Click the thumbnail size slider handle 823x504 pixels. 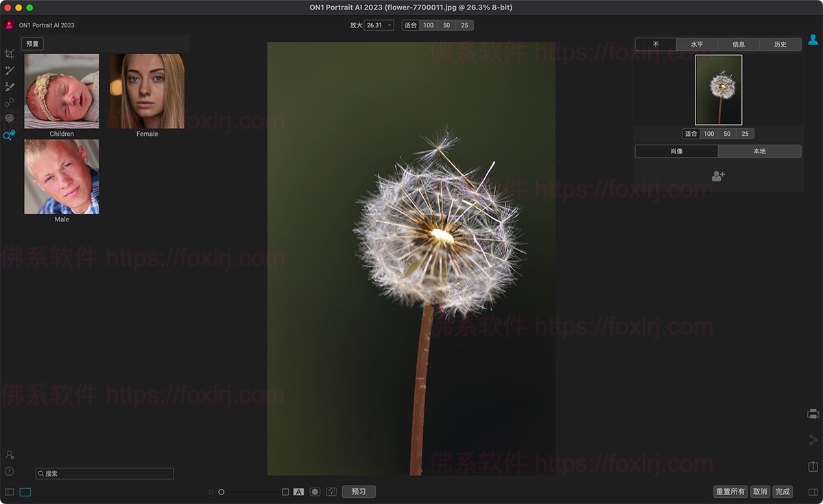point(222,492)
